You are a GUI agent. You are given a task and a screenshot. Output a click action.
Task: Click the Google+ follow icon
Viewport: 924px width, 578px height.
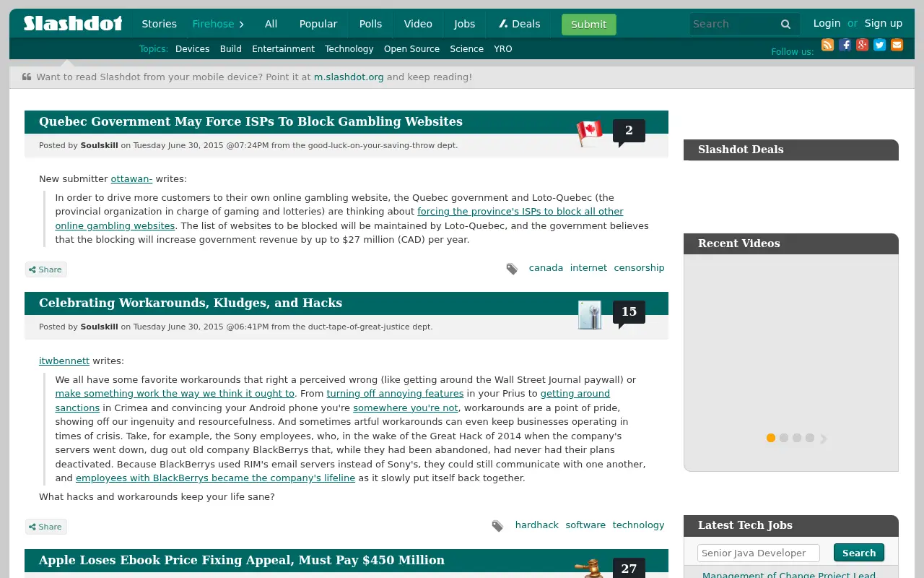click(863, 45)
